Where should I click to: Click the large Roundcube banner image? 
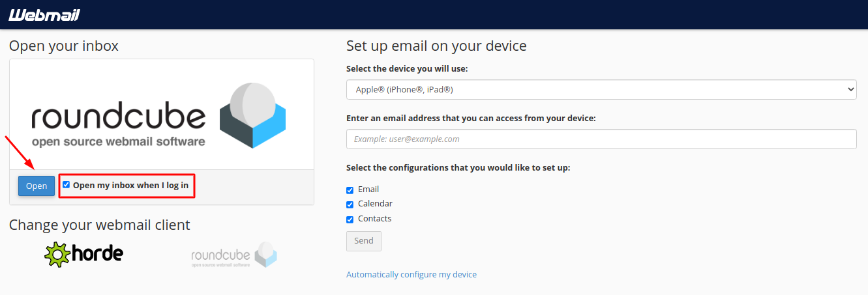click(x=161, y=115)
